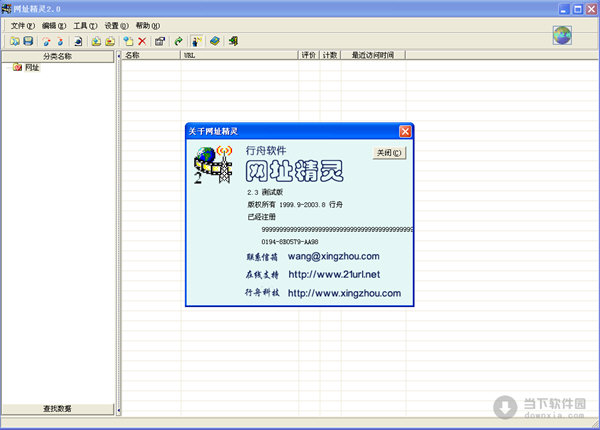
Task: Click the 关闭(C) button in About dialog
Action: pos(389,153)
